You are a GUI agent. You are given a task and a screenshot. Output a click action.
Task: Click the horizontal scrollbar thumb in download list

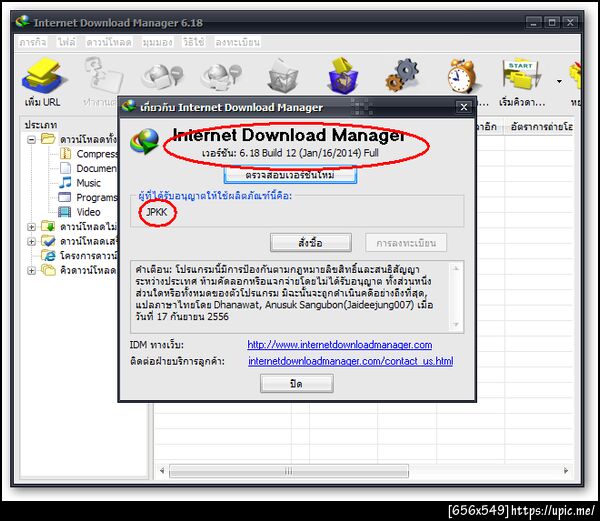pyautogui.click(x=289, y=471)
